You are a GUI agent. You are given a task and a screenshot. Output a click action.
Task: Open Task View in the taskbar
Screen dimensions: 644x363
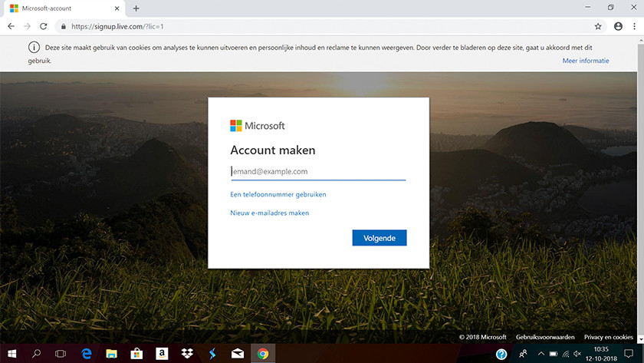(x=61, y=354)
